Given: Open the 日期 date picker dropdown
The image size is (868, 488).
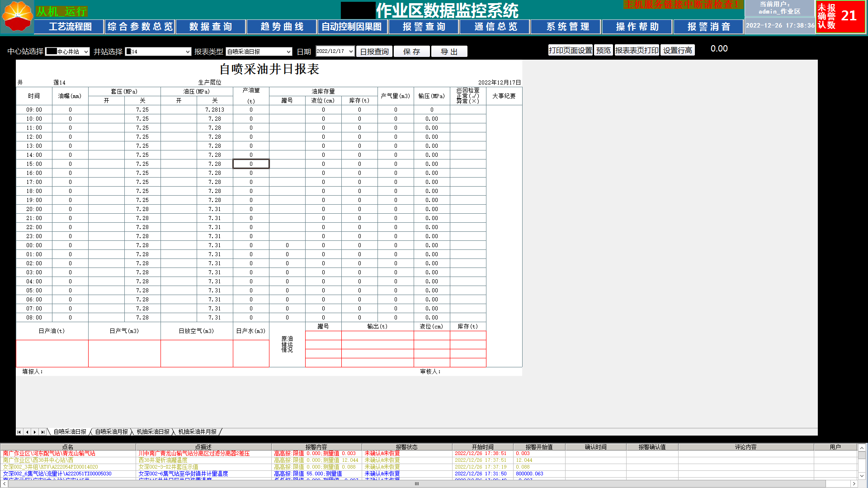Looking at the screenshot, I should tap(351, 52).
